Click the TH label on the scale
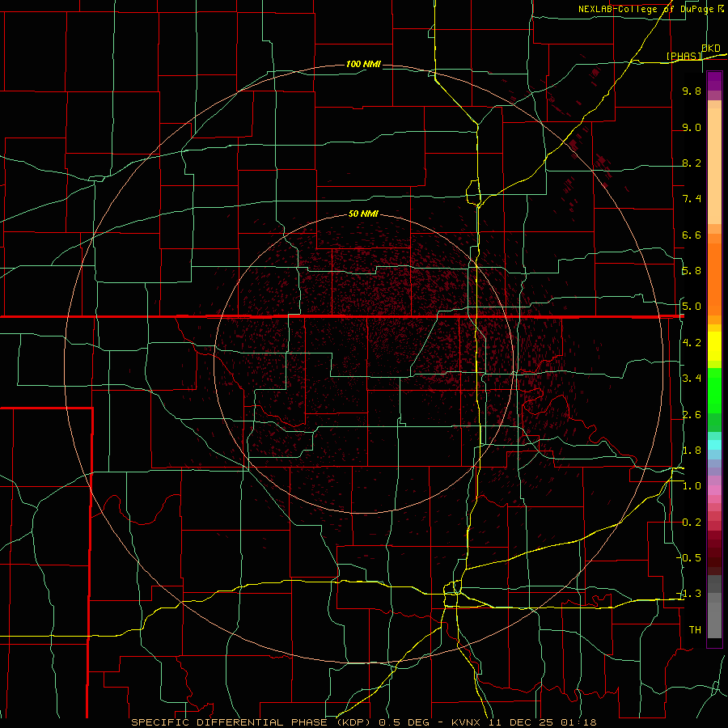The height and width of the screenshot is (728, 728). coord(695,630)
